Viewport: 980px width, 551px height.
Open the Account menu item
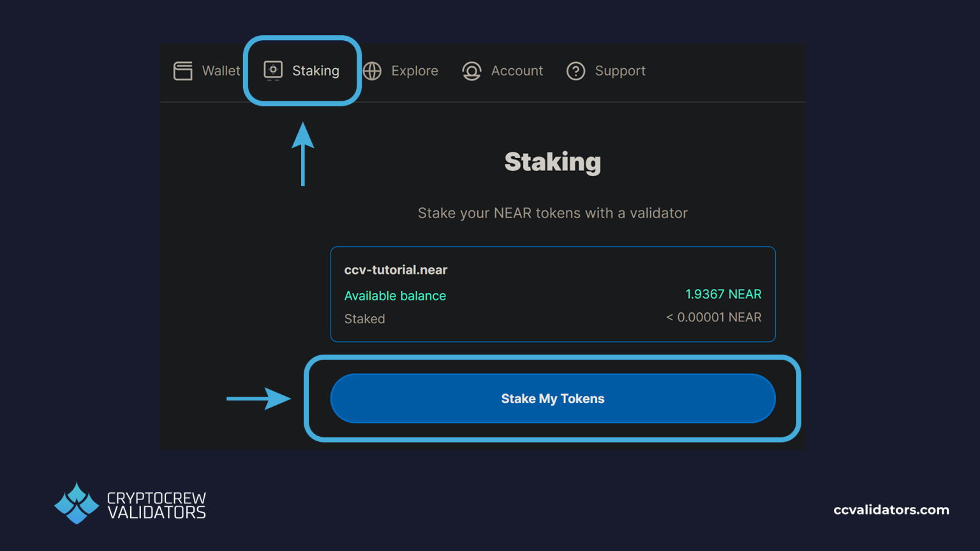[x=517, y=71]
